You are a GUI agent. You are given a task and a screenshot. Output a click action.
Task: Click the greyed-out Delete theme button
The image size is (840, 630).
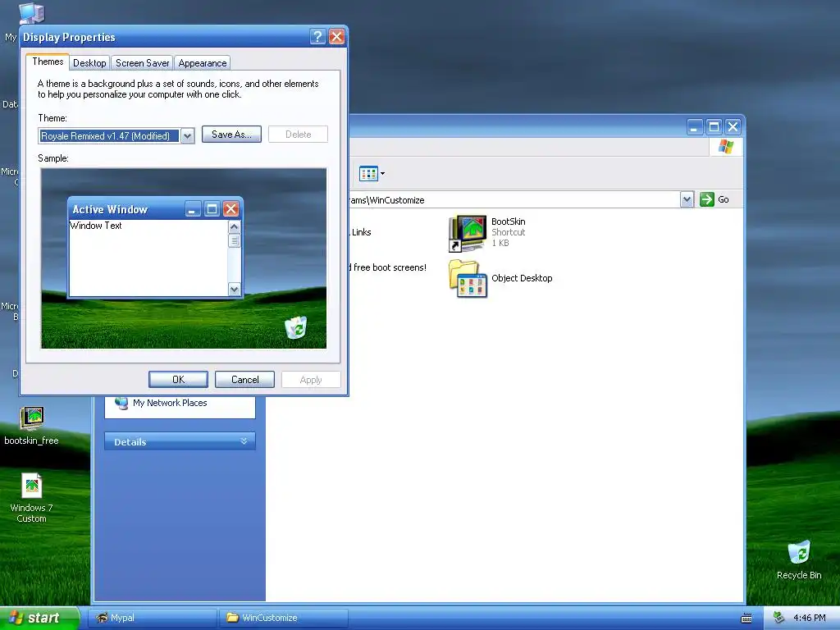(x=298, y=135)
